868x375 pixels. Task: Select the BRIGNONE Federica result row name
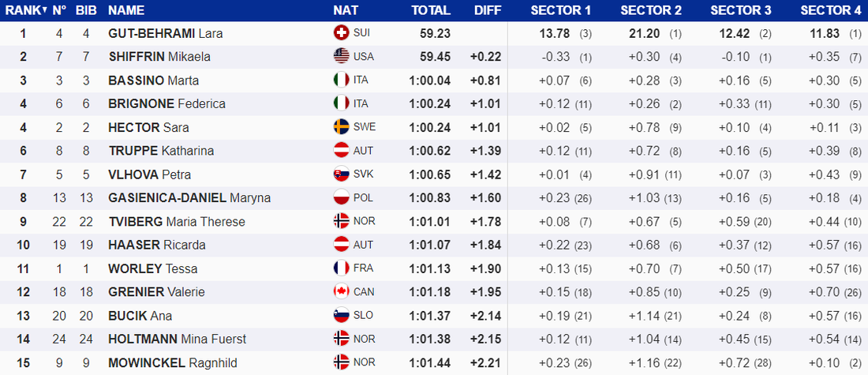click(166, 103)
